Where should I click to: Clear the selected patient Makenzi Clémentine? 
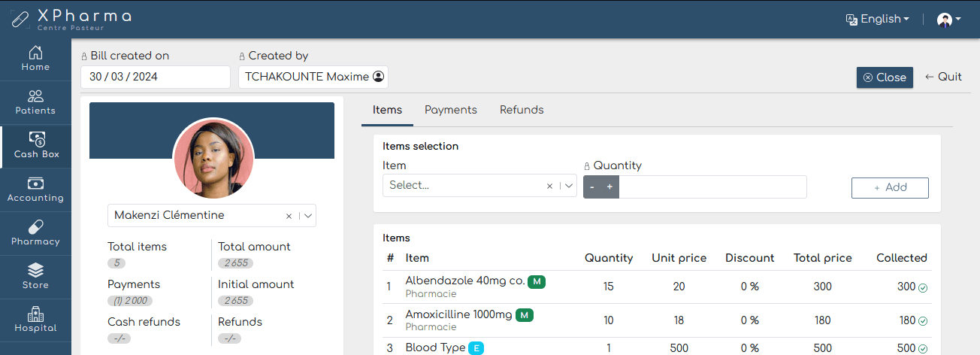click(289, 216)
